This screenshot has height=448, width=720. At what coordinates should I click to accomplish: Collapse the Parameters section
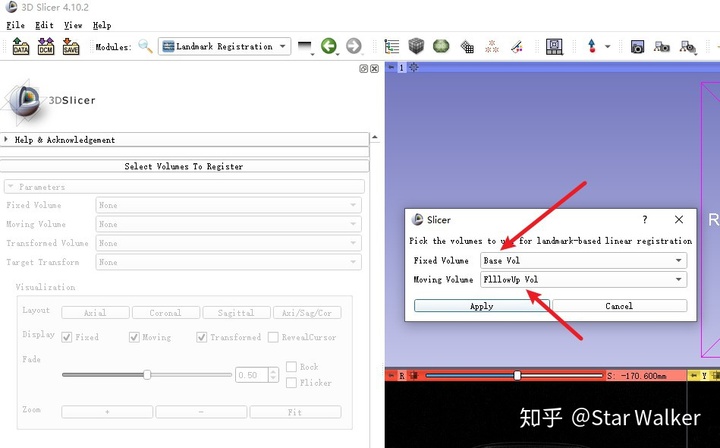tap(184, 187)
